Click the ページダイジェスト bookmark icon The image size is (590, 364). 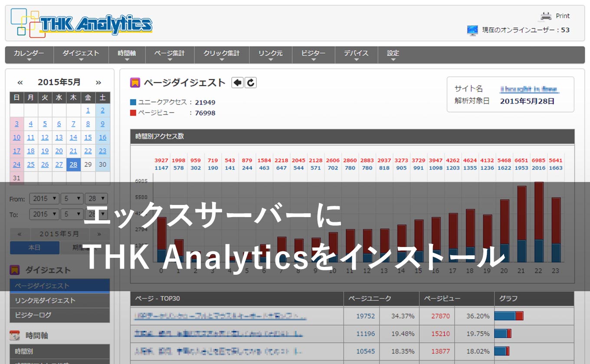coord(135,82)
